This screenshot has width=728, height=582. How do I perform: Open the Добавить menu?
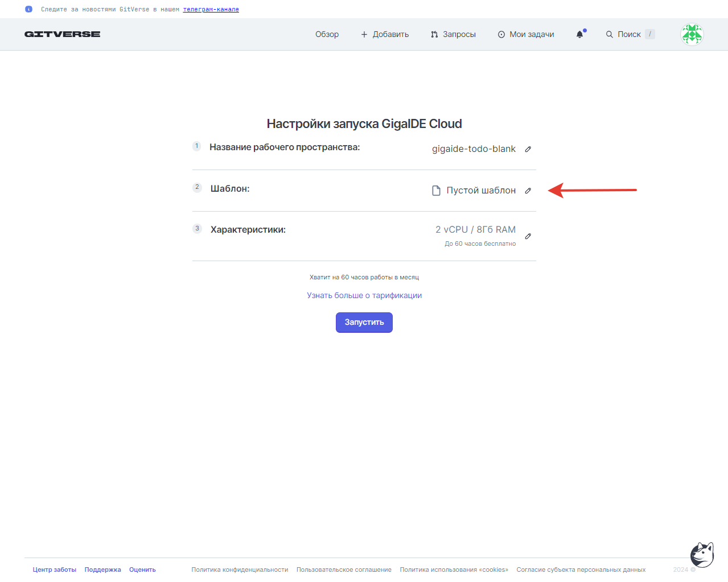click(385, 34)
